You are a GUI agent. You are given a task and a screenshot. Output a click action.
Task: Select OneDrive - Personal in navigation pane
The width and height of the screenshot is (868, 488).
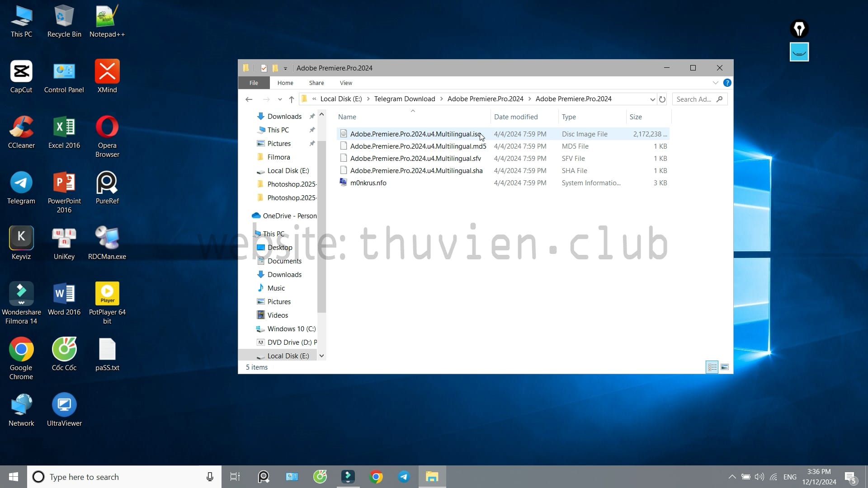(x=285, y=216)
